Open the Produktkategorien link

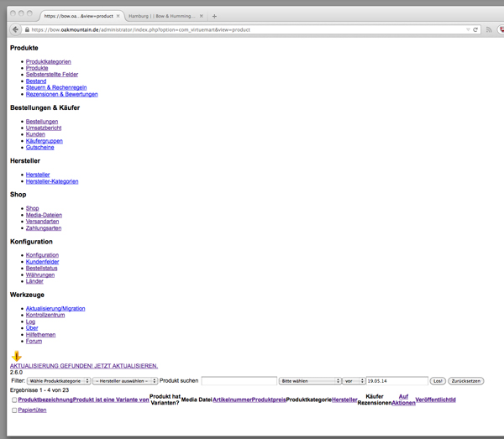pyautogui.click(x=48, y=61)
